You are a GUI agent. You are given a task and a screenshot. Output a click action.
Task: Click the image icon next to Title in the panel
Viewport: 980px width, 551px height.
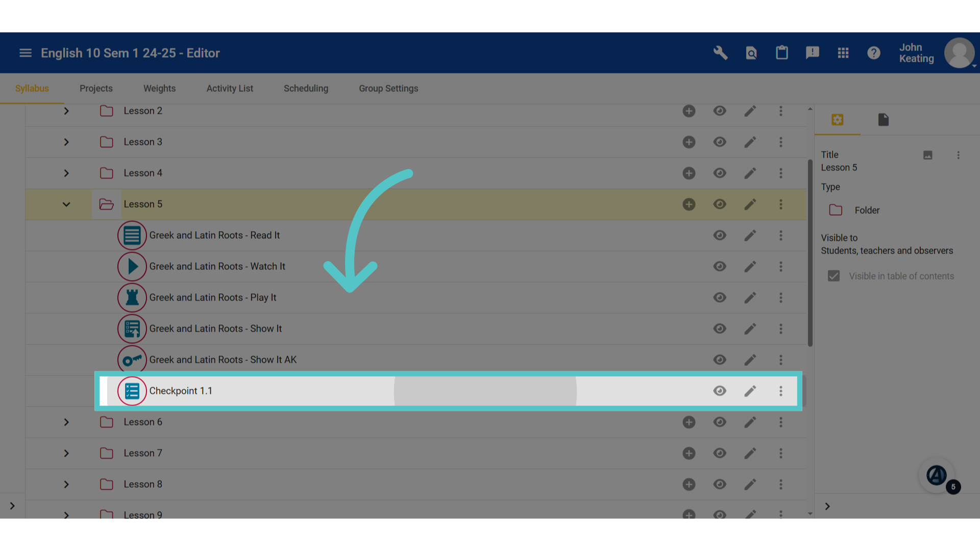coord(928,155)
